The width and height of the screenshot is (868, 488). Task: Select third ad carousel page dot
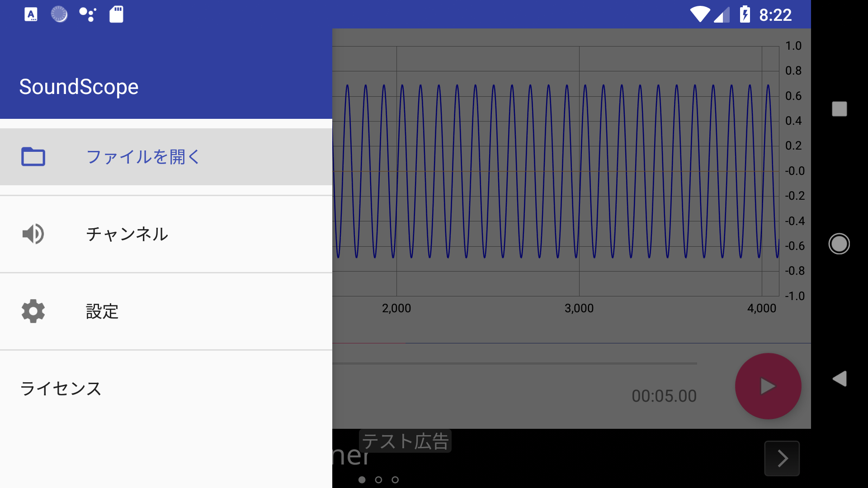[395, 480]
